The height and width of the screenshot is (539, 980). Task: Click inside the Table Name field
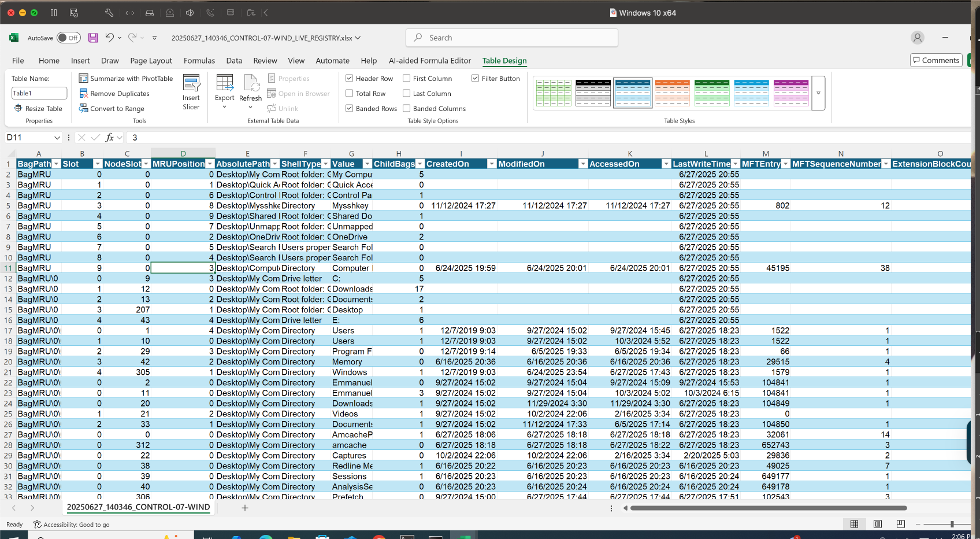coord(38,93)
